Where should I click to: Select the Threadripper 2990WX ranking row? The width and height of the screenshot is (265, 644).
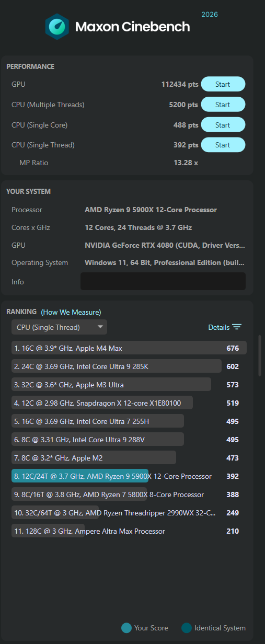129,513
